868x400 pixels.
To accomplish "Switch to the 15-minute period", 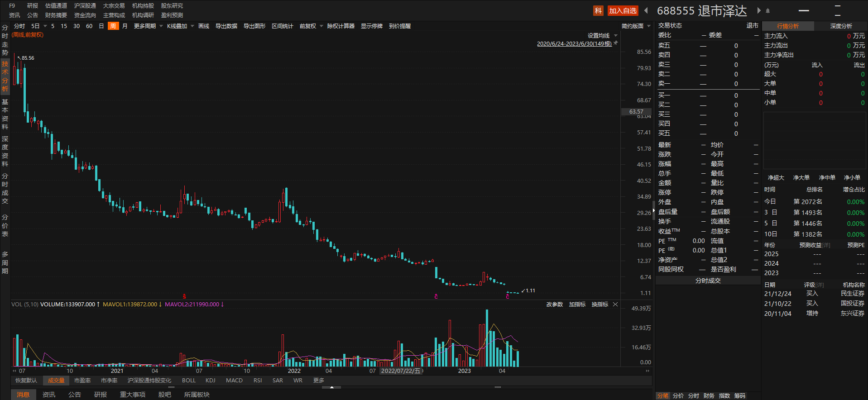I will click(64, 26).
